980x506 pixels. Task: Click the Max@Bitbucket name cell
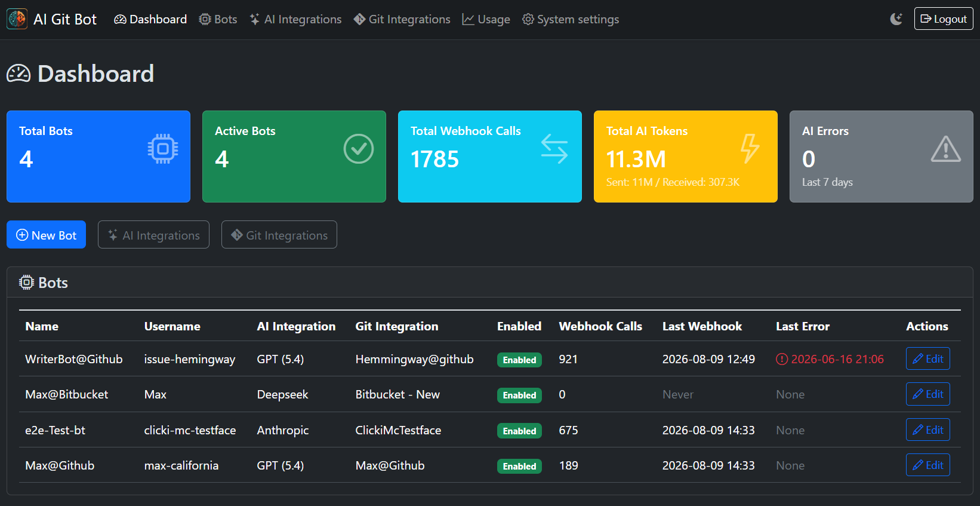[67, 394]
